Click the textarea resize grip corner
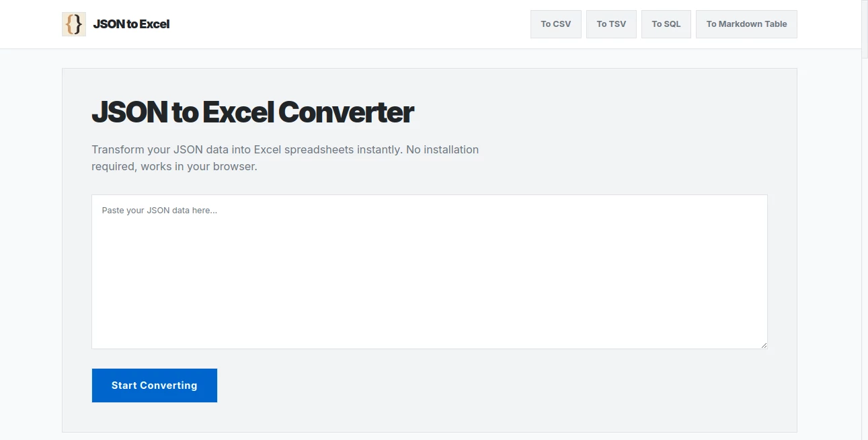Image resolution: width=868 pixels, height=440 pixels. (x=764, y=345)
